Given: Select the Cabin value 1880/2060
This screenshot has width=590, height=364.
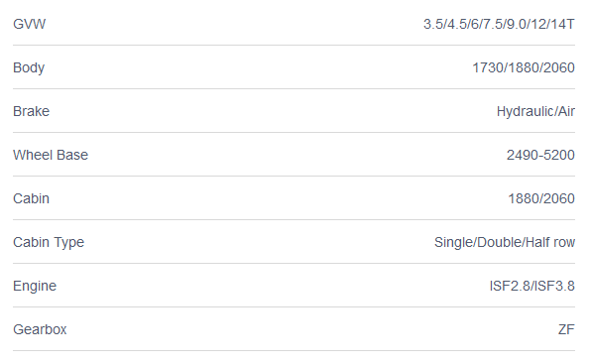Looking at the screenshot, I should pos(541,198).
